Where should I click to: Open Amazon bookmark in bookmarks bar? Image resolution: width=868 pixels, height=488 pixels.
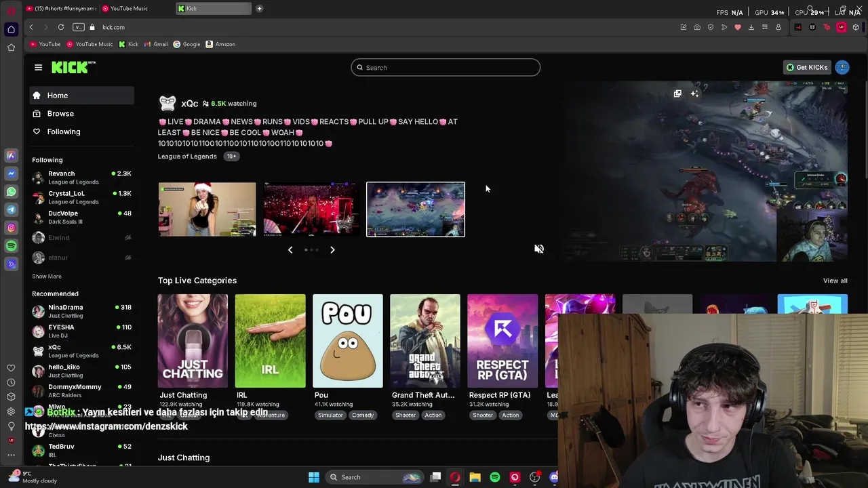221,44
